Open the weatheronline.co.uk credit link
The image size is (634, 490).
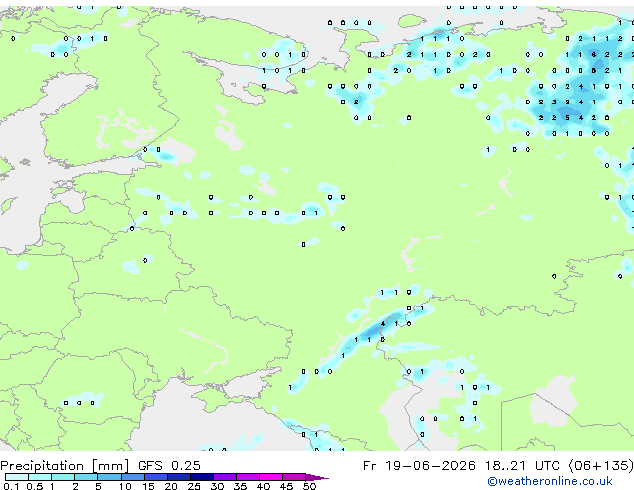(x=550, y=481)
